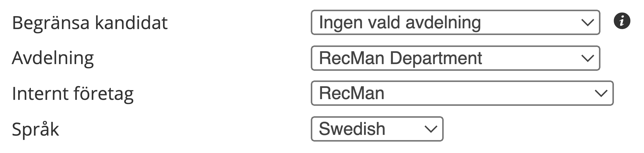Open the Begränsa kandidat dropdown
This screenshot has height=153, width=644.
(x=455, y=22)
